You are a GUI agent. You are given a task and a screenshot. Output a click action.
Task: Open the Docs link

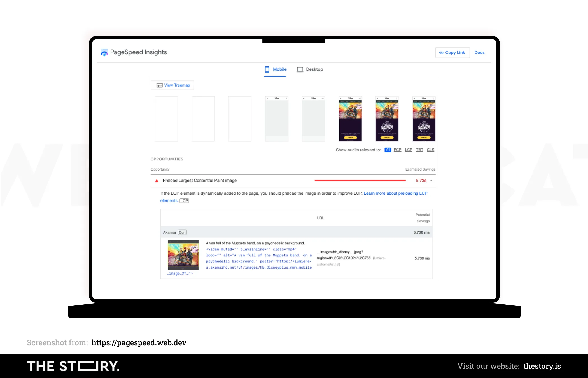pos(479,52)
